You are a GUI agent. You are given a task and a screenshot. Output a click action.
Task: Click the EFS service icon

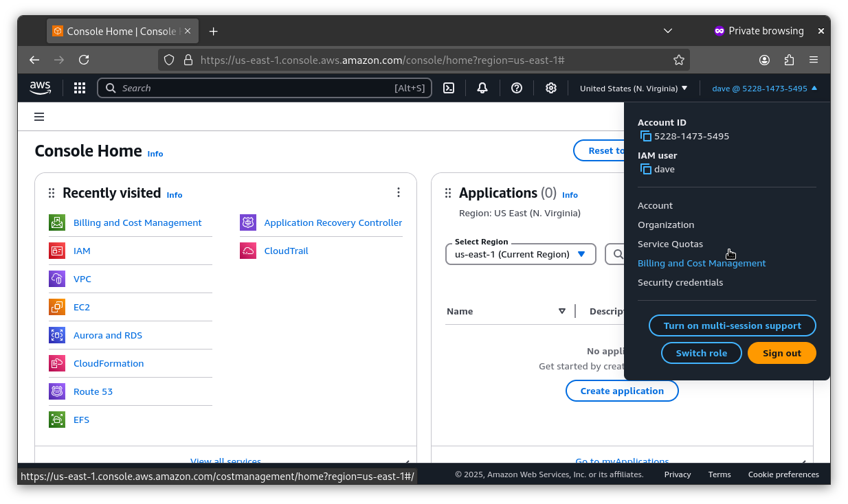57,420
